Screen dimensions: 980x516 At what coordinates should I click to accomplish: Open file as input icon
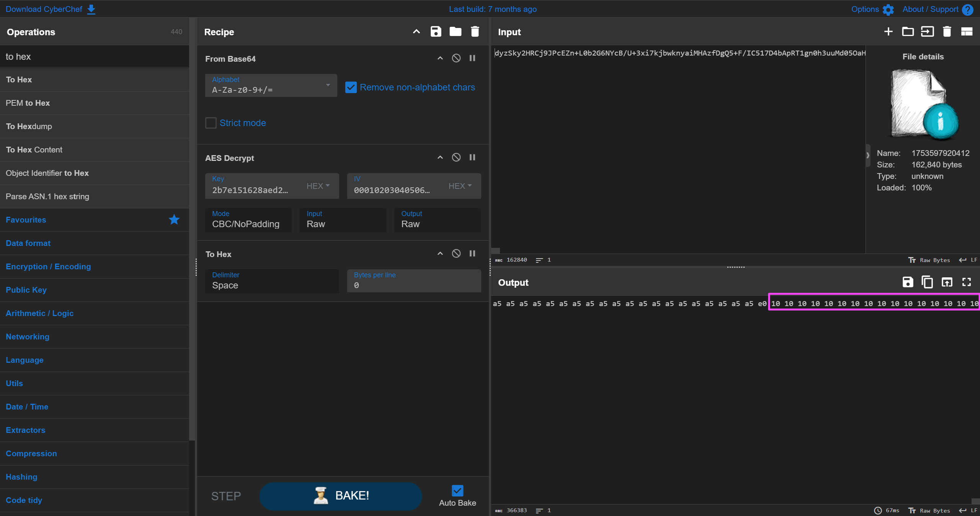(x=927, y=32)
